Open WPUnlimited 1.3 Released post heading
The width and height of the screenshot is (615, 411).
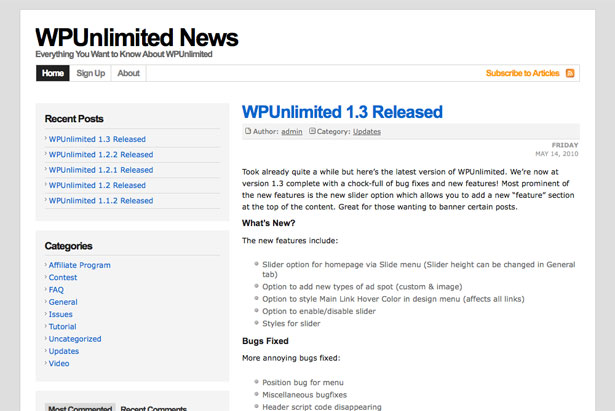click(x=342, y=112)
